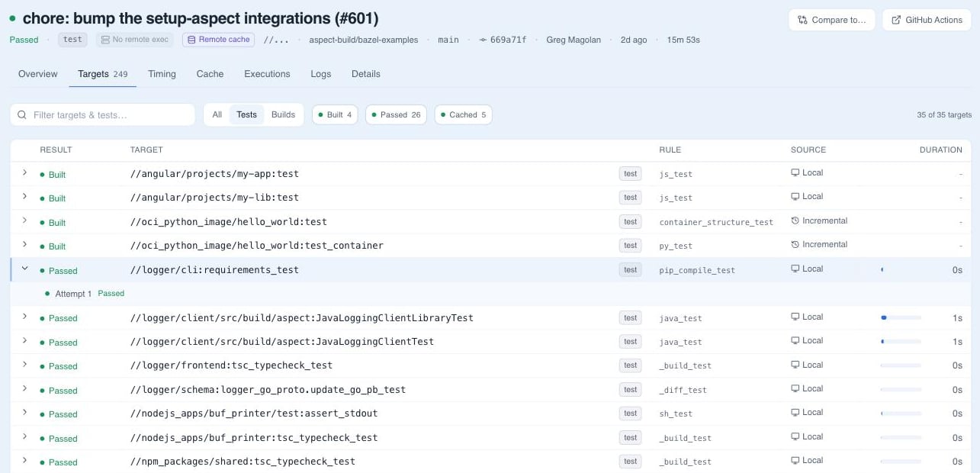Switch to the Overview tab

tap(38, 74)
